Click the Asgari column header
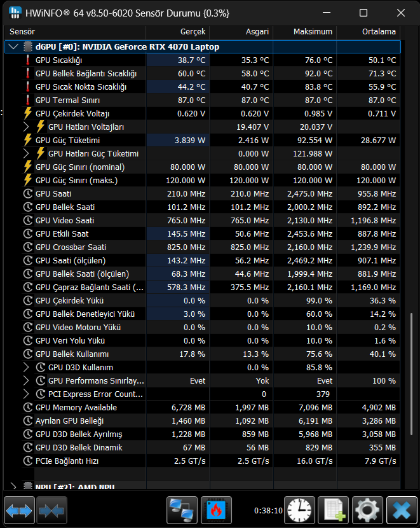The width and height of the screenshot is (420, 528). point(241,32)
